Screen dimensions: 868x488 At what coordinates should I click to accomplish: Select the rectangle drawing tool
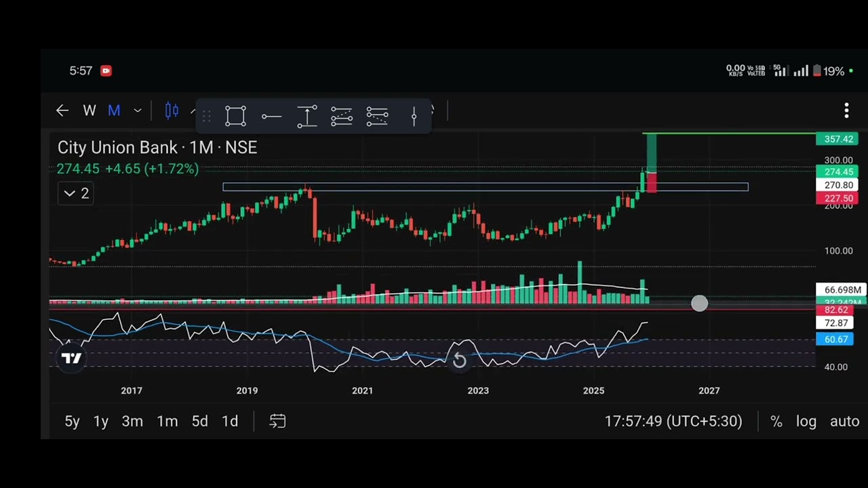pos(235,116)
